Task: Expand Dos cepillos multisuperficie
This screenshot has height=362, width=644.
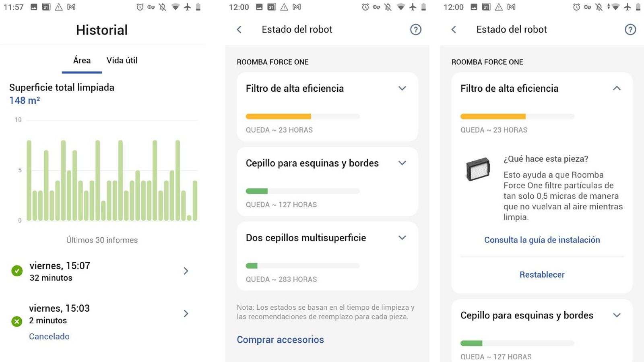Action: tap(402, 238)
